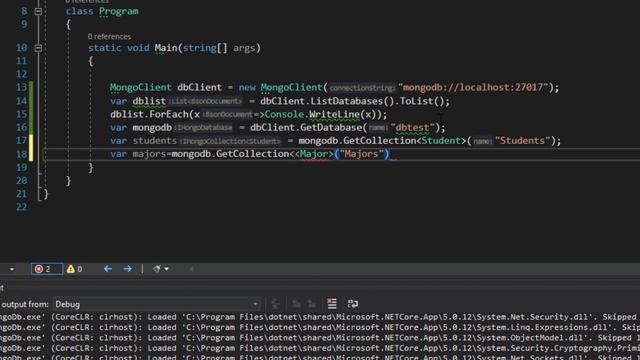Click the warnings indicator showing 0
Image resolution: width=640 pixels, height=360 pixels.
pyautogui.click(x=75, y=269)
